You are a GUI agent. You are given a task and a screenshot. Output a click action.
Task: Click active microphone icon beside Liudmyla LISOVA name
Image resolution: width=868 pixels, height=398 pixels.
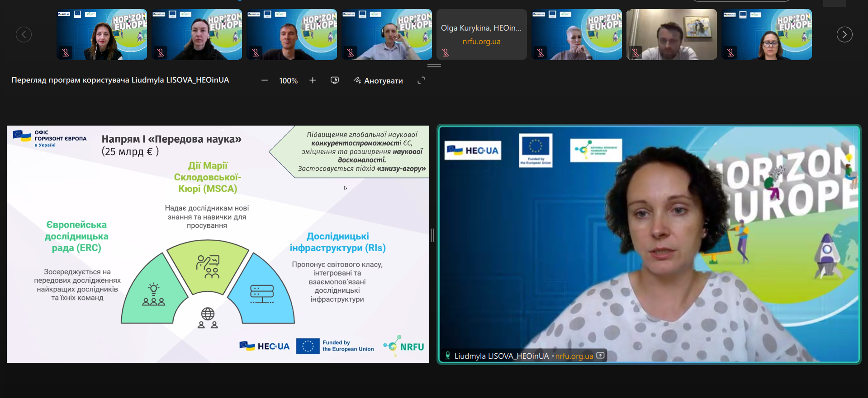448,356
